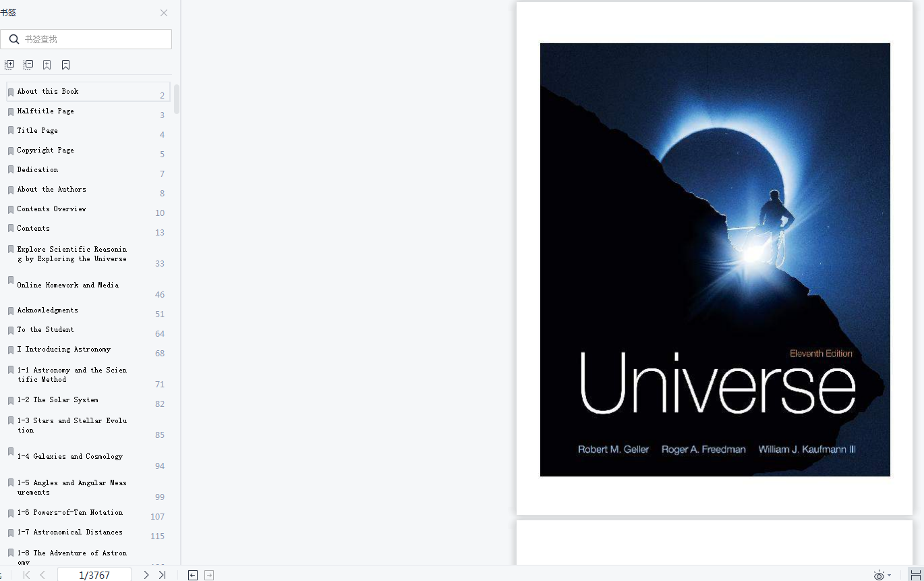Go to the previous page
Image resolution: width=924 pixels, height=581 pixels.
coord(42,575)
